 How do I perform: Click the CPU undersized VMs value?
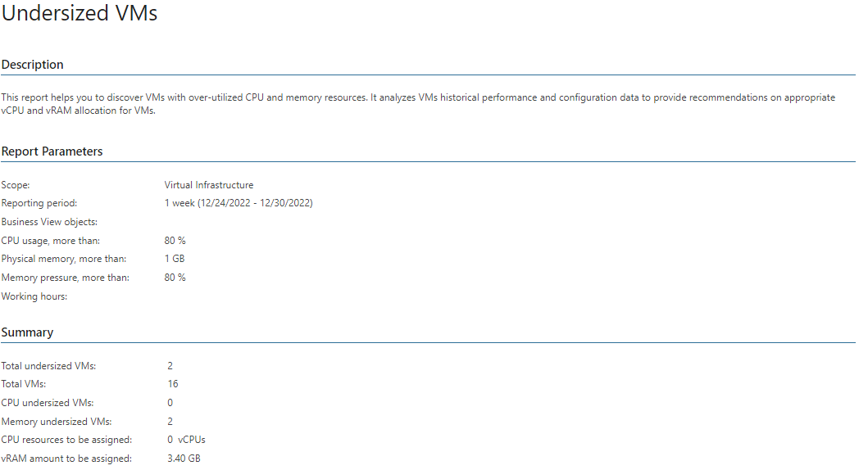coord(170,403)
